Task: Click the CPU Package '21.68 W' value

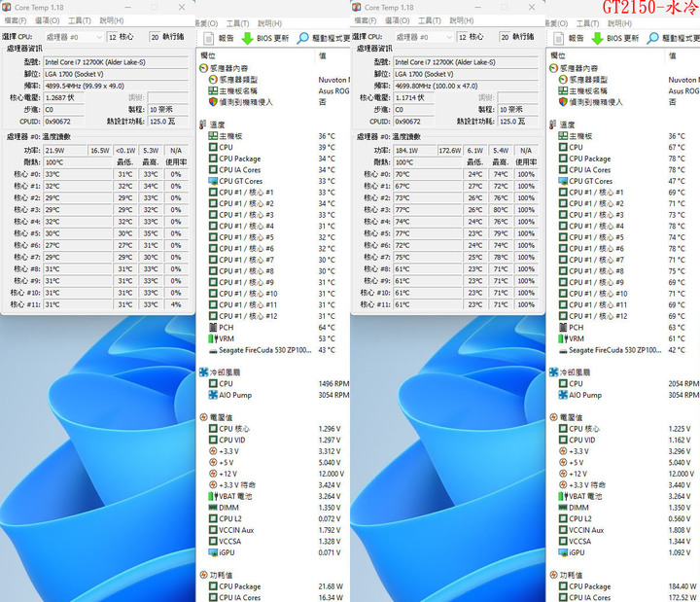Action: coord(331,586)
